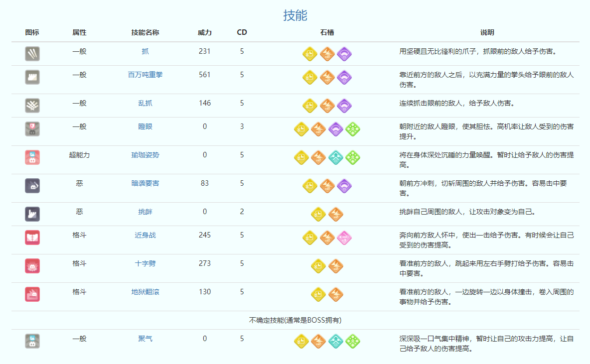This screenshot has width=590, height=364.
Task: Open the 百万吨重拳 skill link
Action: [x=145, y=75]
